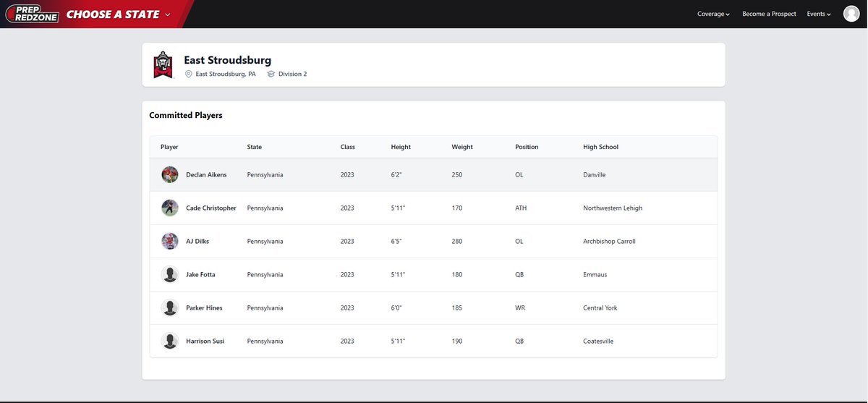Click the Position column header
868x403 pixels.
pos(527,147)
